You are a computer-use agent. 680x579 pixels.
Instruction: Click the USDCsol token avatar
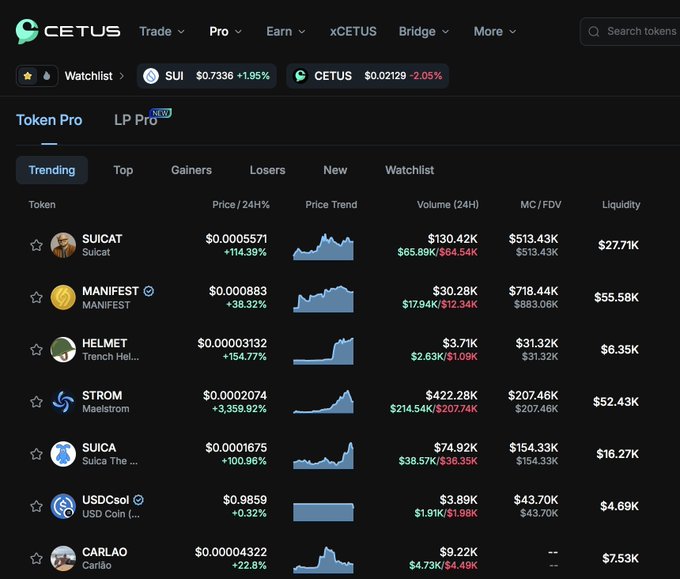63,506
